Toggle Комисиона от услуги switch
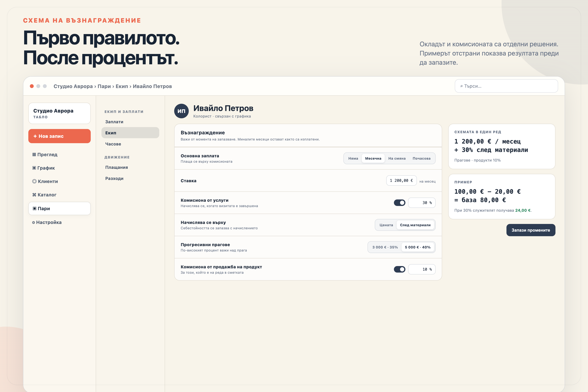The height and width of the screenshot is (392, 588). 399,203
